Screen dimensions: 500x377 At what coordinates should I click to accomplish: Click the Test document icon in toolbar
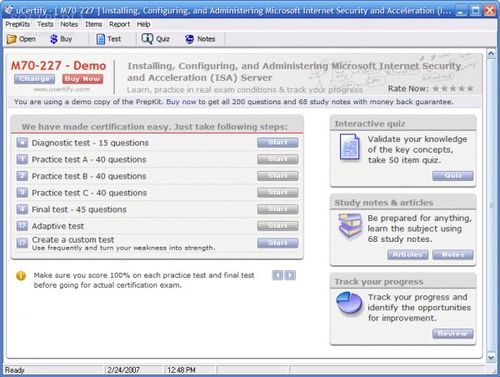(x=100, y=39)
